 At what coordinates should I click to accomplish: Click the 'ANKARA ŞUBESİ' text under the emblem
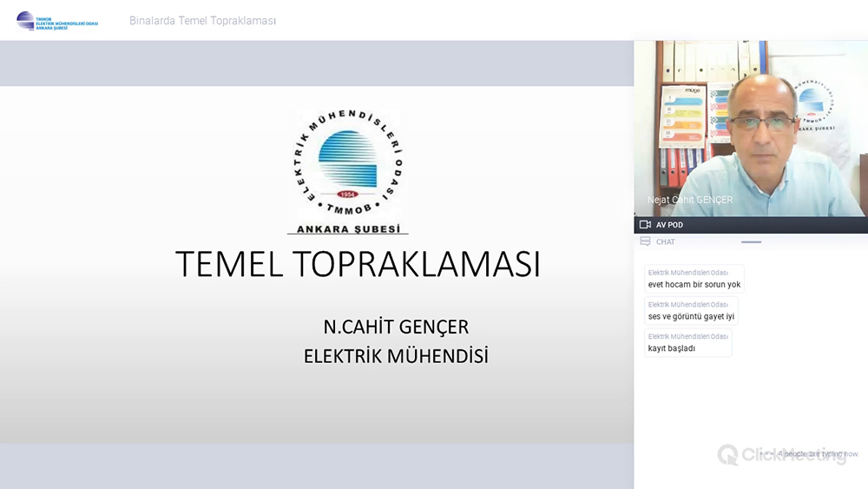[348, 229]
